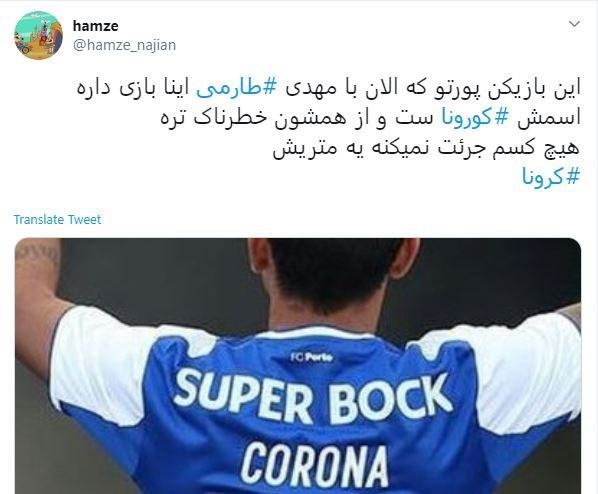Click the first line of tweet text

328,89
